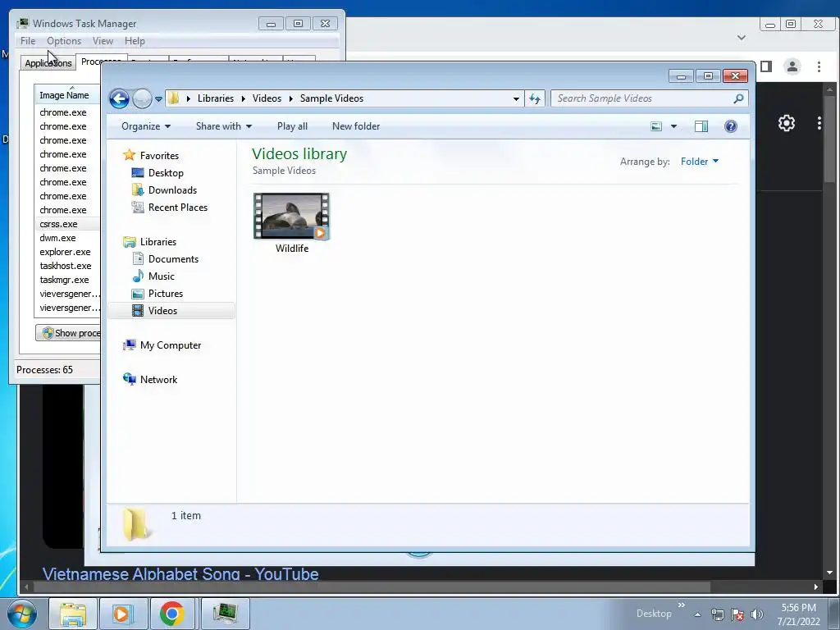
Task: Click the Explorer help question mark icon
Action: coord(731,126)
